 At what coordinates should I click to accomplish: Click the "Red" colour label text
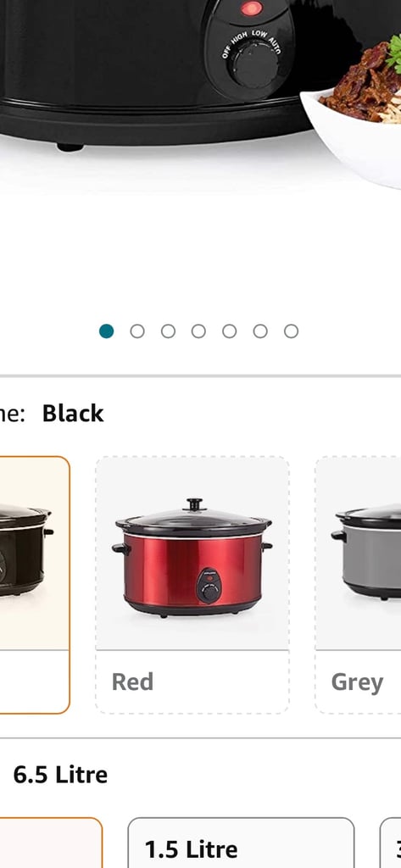pos(132,682)
